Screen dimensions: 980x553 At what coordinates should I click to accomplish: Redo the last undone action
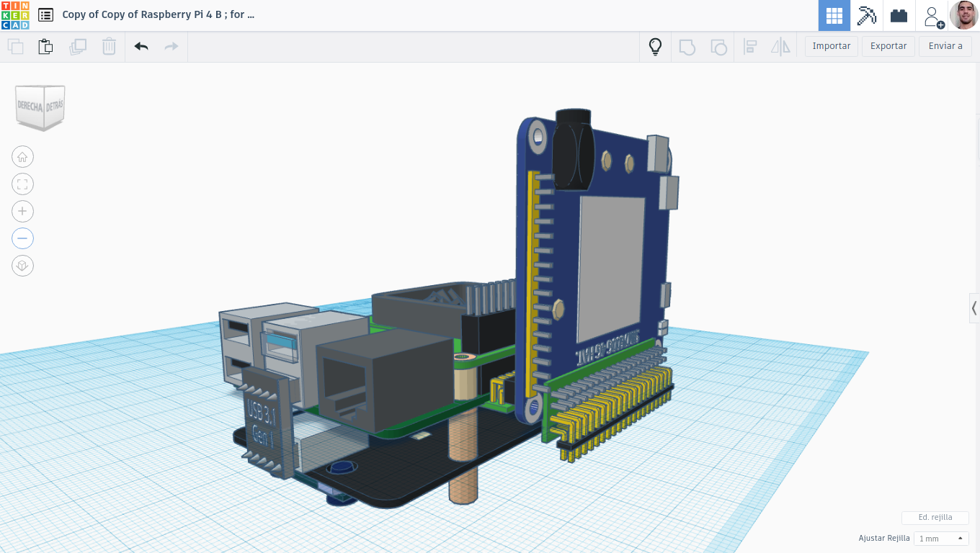[171, 47]
